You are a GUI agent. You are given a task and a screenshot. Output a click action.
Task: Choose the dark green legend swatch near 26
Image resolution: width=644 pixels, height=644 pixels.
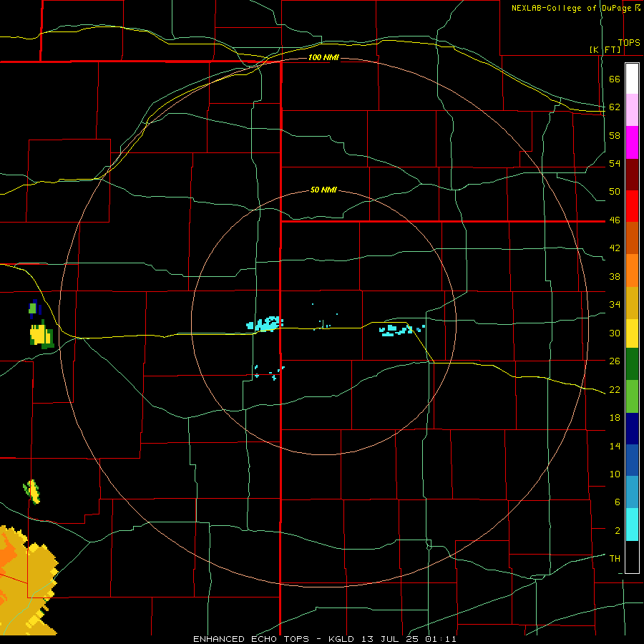coord(632,364)
